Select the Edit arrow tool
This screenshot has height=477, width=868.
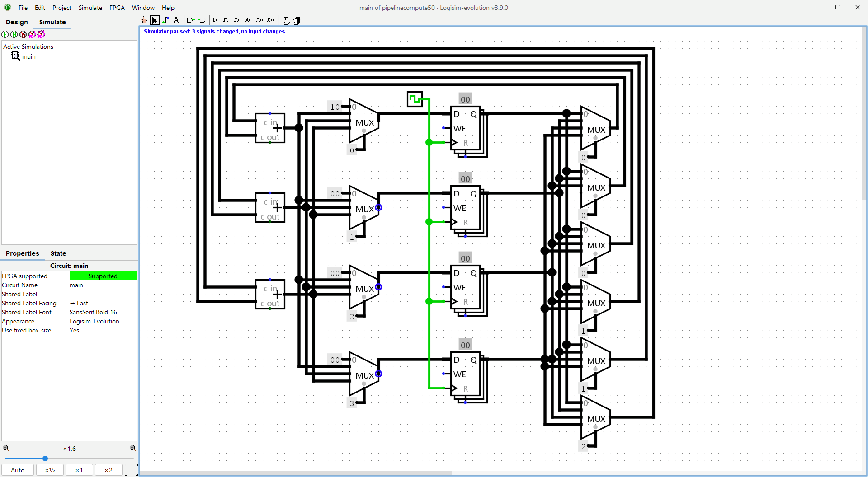click(x=155, y=20)
